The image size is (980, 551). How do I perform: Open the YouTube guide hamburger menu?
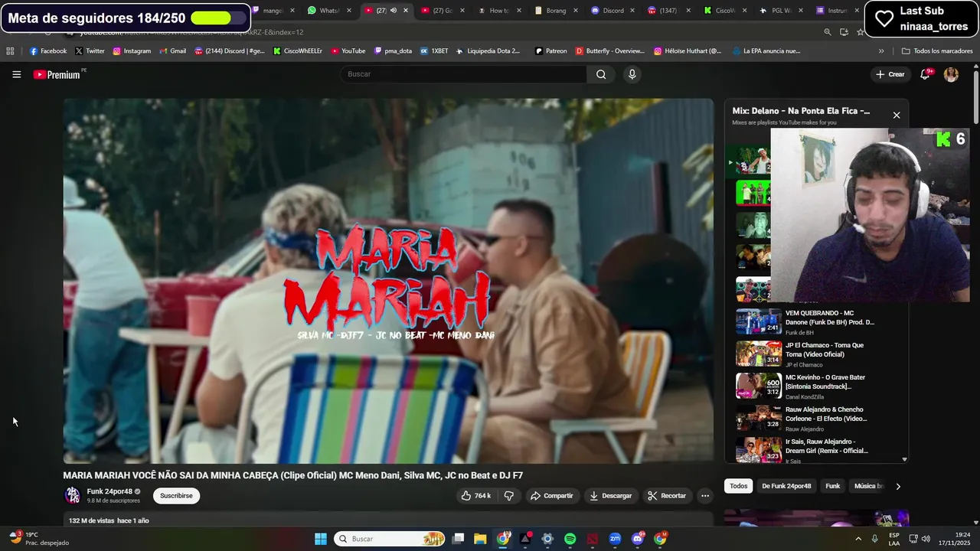click(x=16, y=74)
